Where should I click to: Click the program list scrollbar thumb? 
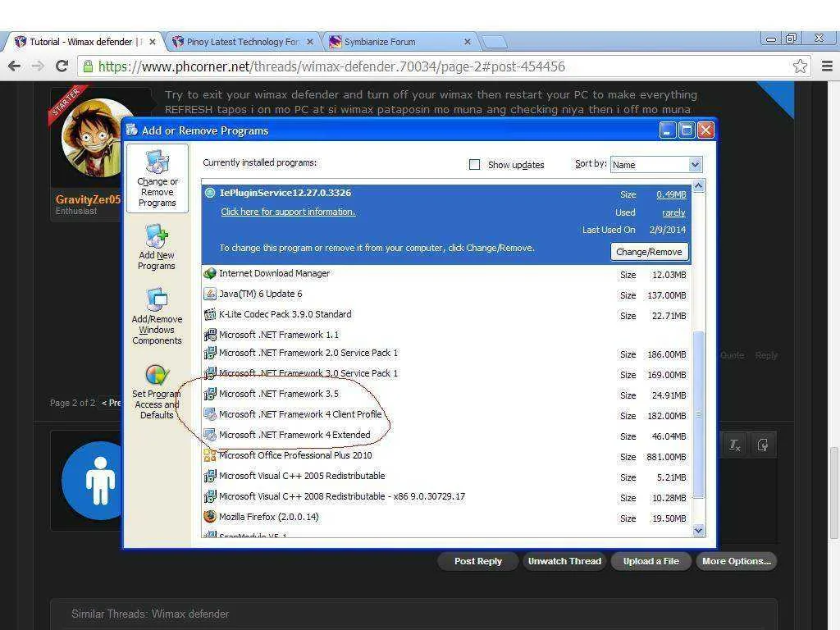coord(698,414)
